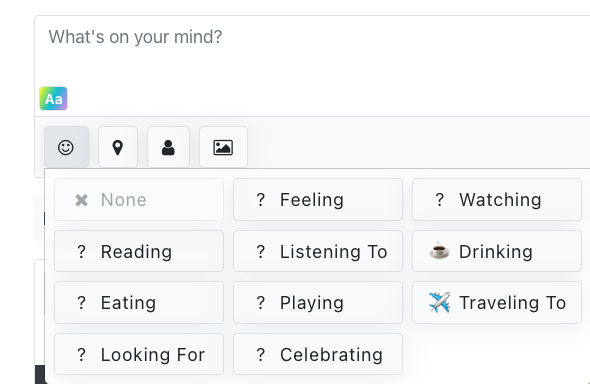Click the tag people person icon
Image resolution: width=590 pixels, height=384 pixels.
tap(168, 147)
